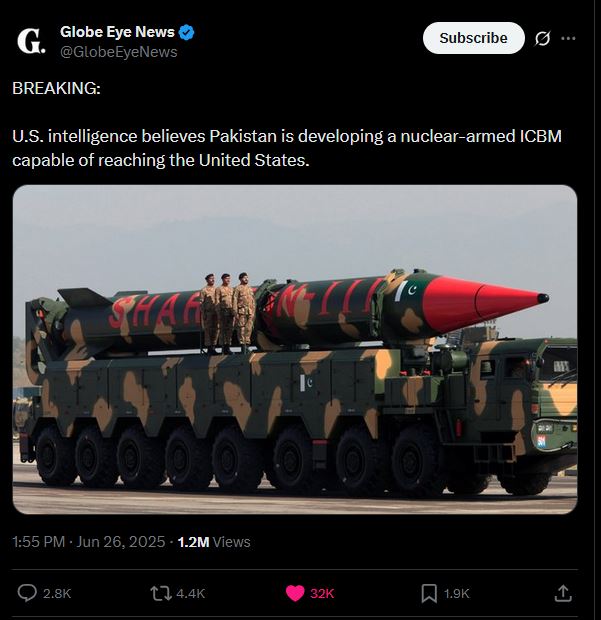The width and height of the screenshot is (601, 620).
Task: Click the 1:55 PM Jun 26, 2025 timestamp
Action: [x=89, y=542]
